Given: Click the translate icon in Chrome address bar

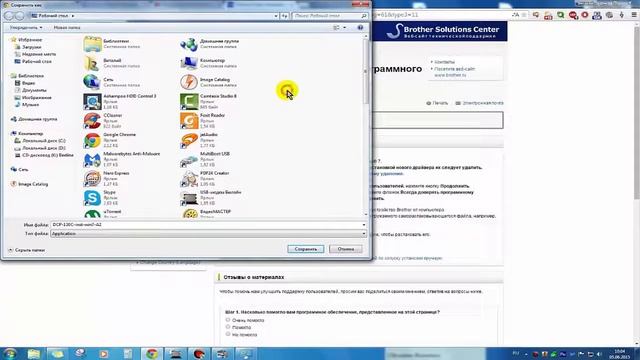Looking at the screenshot, I should coord(516,15).
